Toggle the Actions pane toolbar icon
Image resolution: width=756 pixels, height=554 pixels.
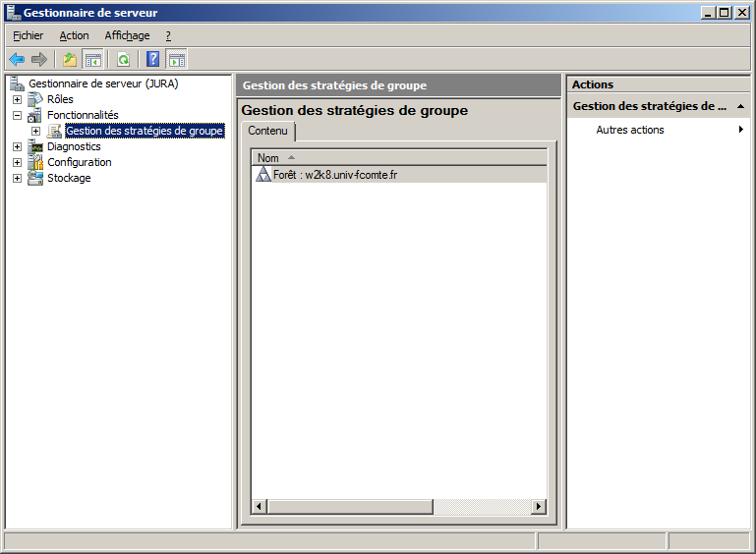(176, 60)
